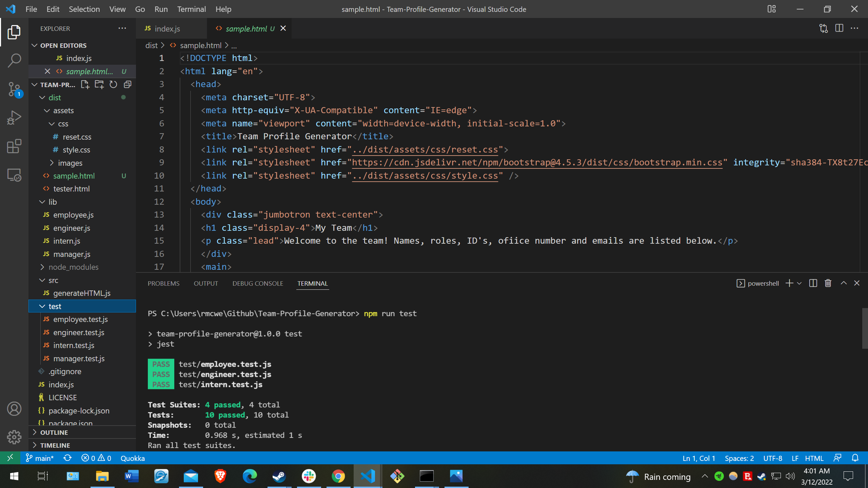Screen dimensions: 868x488
Task: Kill the powershell terminal with the trash icon
Action: click(x=828, y=283)
